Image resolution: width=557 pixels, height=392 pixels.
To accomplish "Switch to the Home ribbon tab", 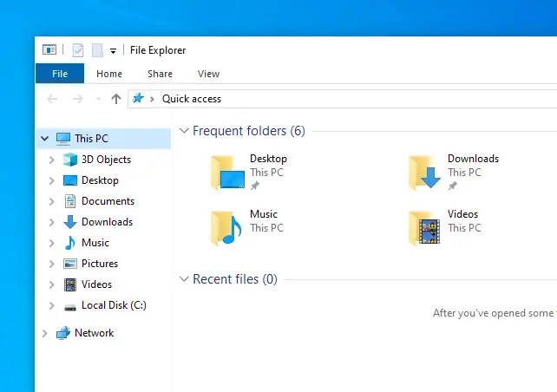I will (x=109, y=74).
